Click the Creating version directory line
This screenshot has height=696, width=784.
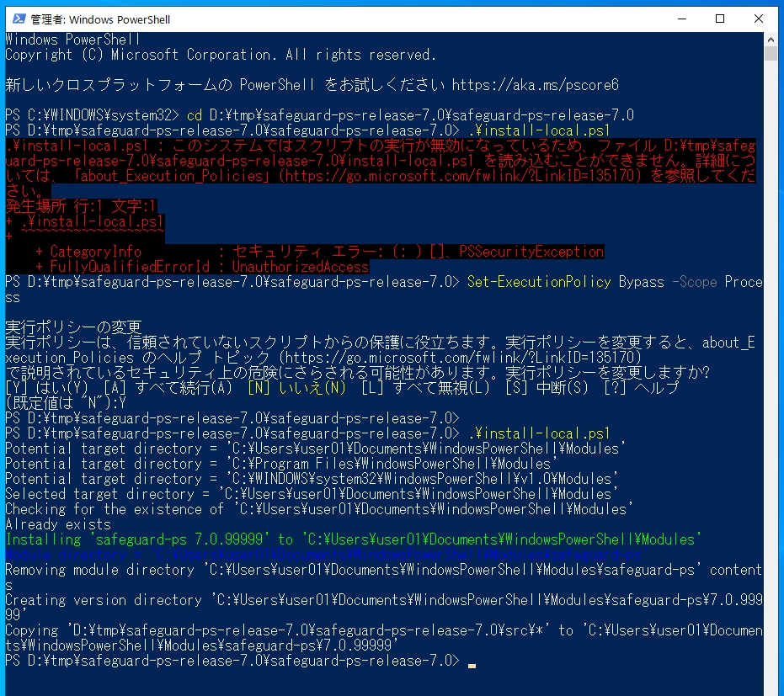tap(383, 608)
